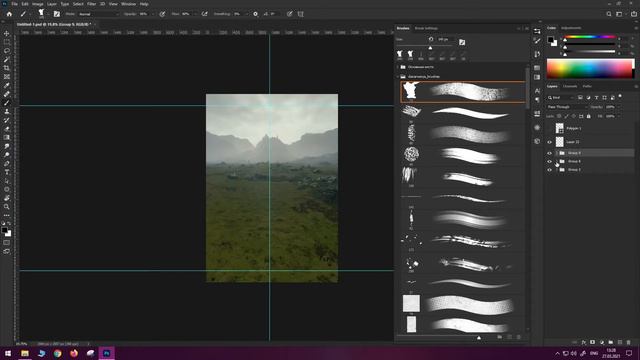Set the foreground color swatch in Color panel
Image resolution: width=640 pixels, height=360 pixels.
click(550, 40)
